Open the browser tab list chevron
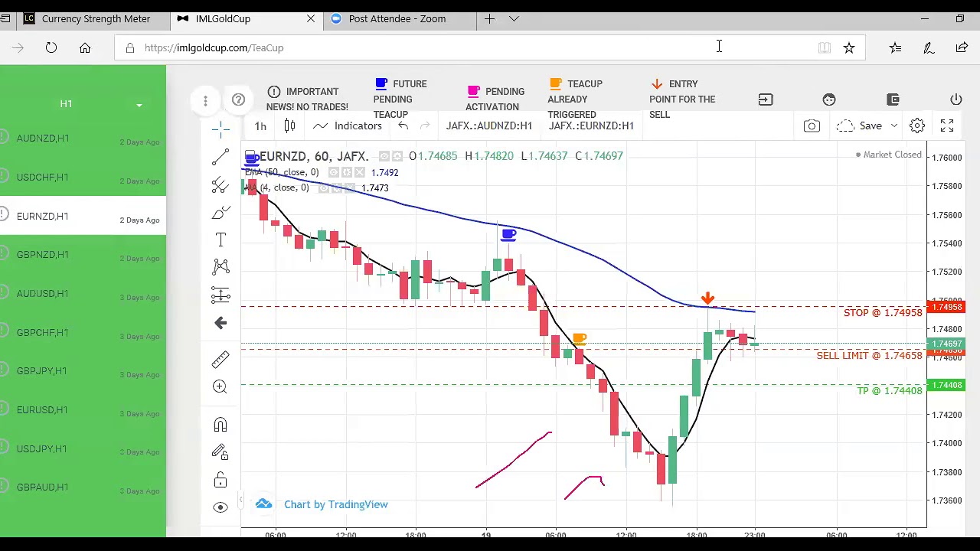This screenshot has width=980, height=551. (x=514, y=18)
